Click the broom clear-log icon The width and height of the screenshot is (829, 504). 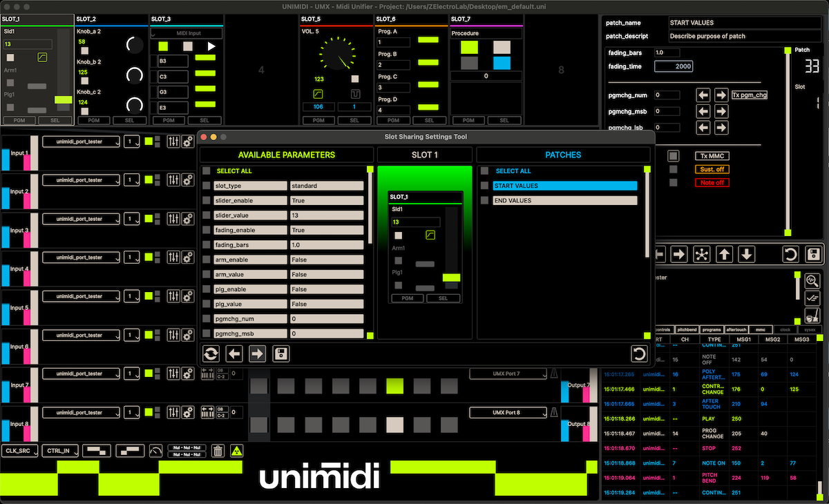coord(813,317)
